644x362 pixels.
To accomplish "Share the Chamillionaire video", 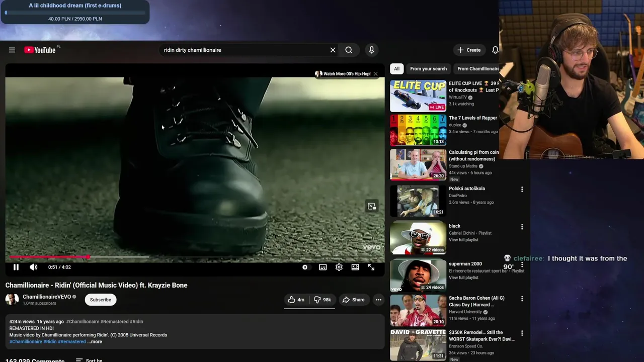I will click(x=353, y=300).
